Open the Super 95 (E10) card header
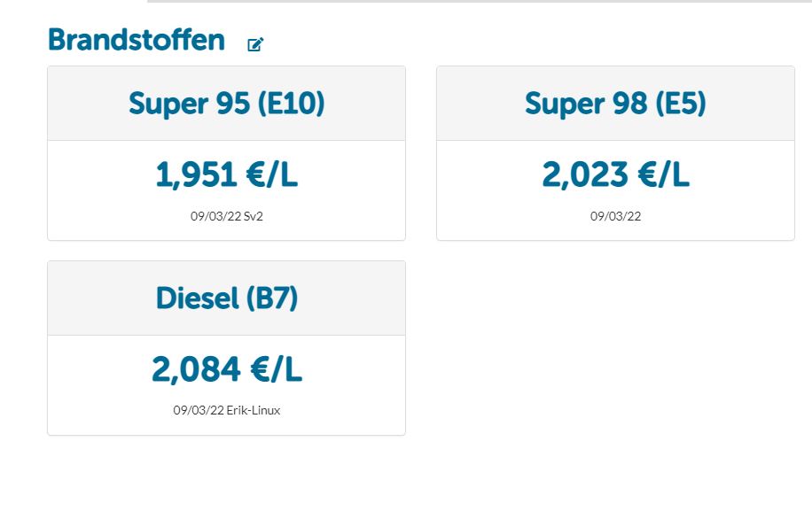Viewport: 812px width, 519px height. click(226, 104)
